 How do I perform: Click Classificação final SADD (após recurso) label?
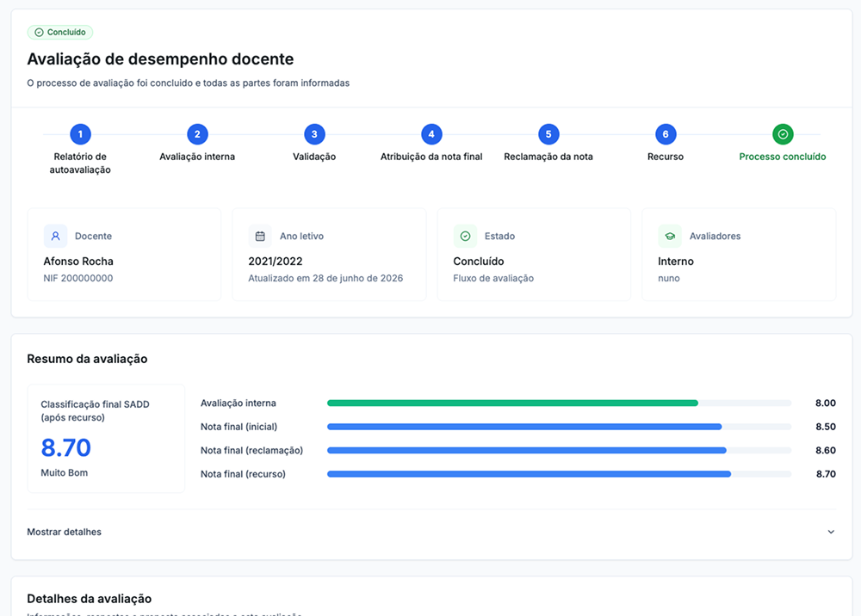click(95, 411)
